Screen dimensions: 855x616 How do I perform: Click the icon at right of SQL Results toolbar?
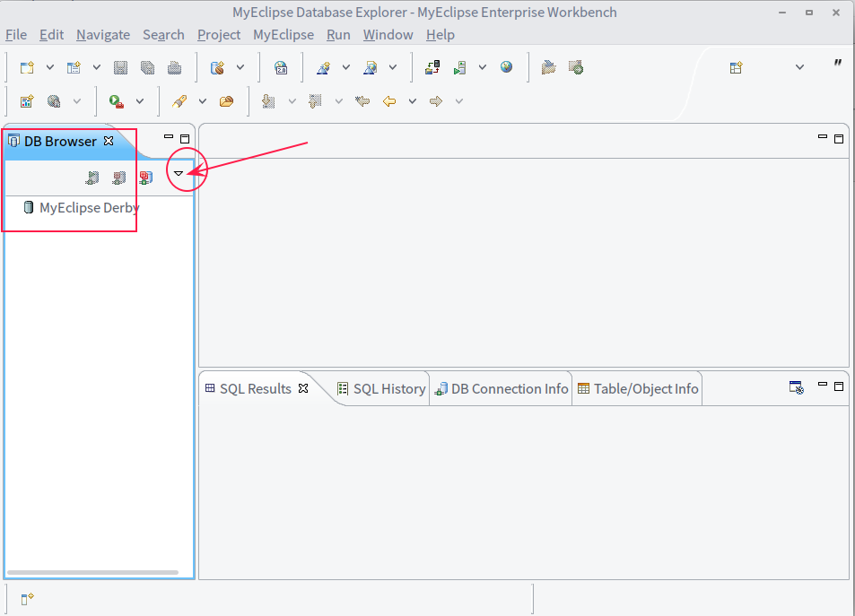click(x=797, y=387)
